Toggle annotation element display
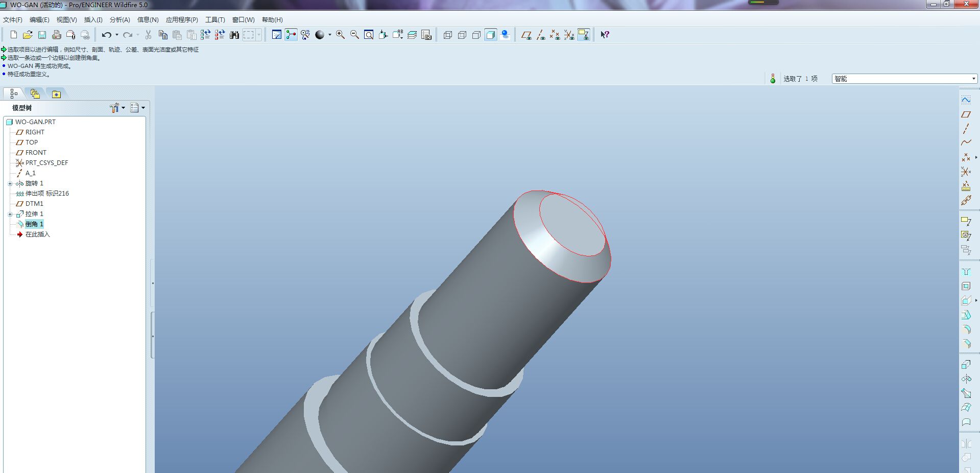 pyautogui.click(x=583, y=35)
